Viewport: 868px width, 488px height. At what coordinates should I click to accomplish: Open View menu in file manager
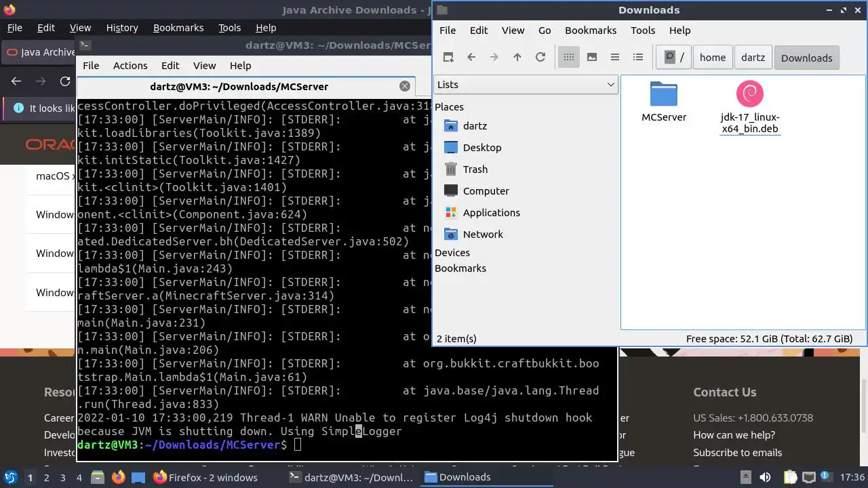[x=513, y=30]
